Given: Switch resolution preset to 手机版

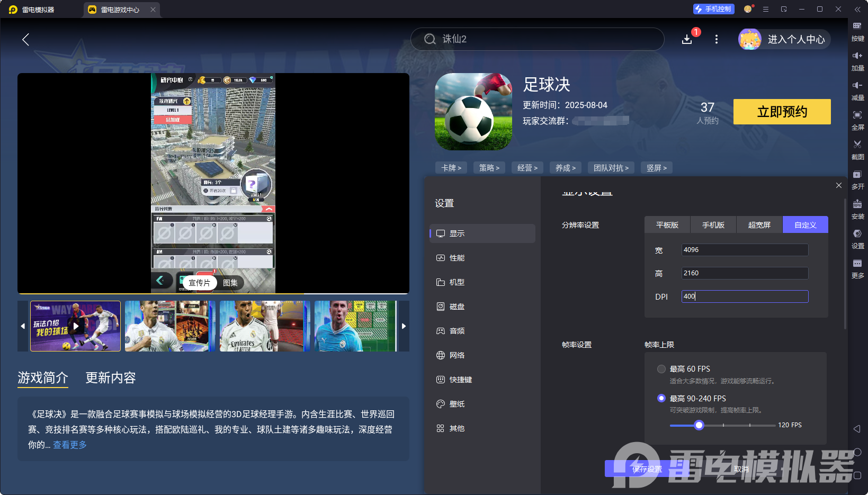Looking at the screenshot, I should [713, 224].
